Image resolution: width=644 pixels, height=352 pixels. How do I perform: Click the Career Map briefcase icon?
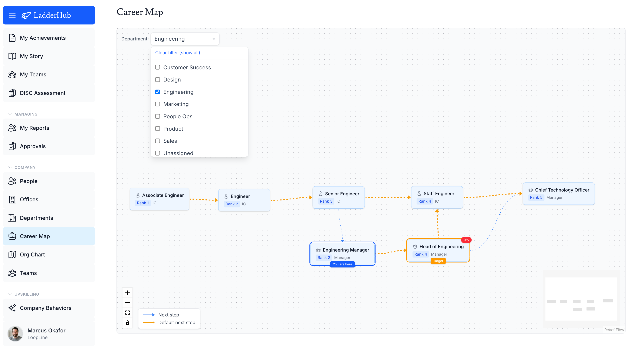click(x=12, y=236)
